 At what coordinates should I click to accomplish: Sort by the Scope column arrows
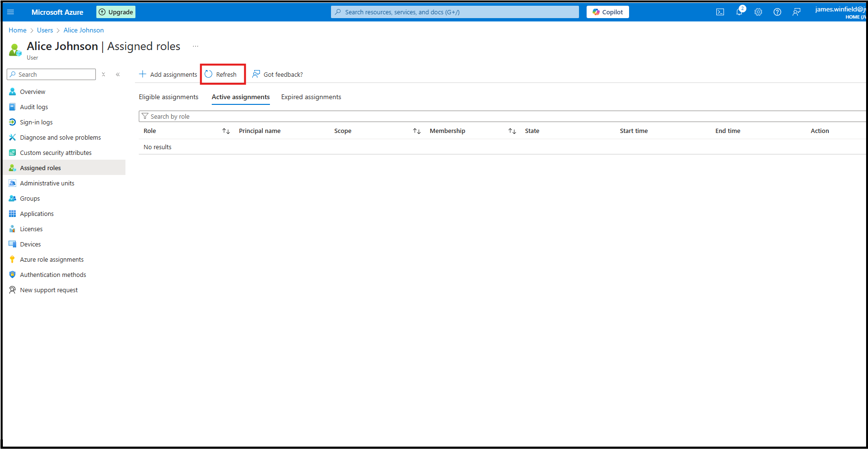tap(417, 131)
